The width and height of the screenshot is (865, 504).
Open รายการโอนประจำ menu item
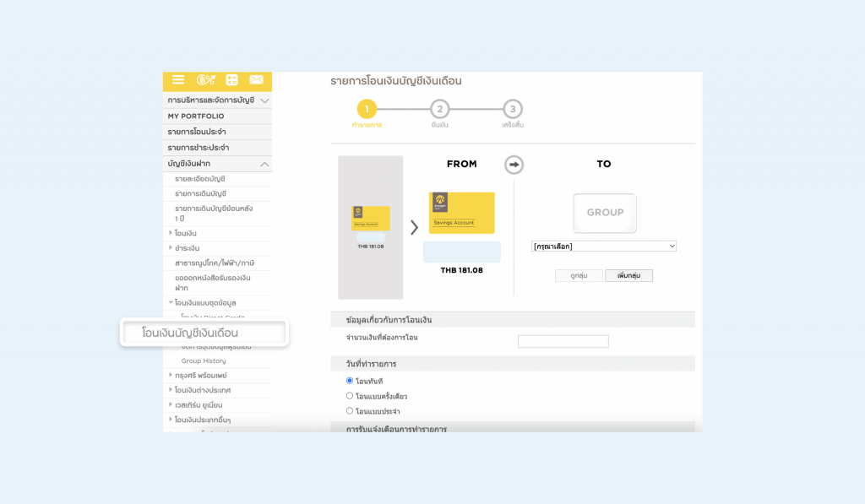pyautogui.click(x=196, y=132)
